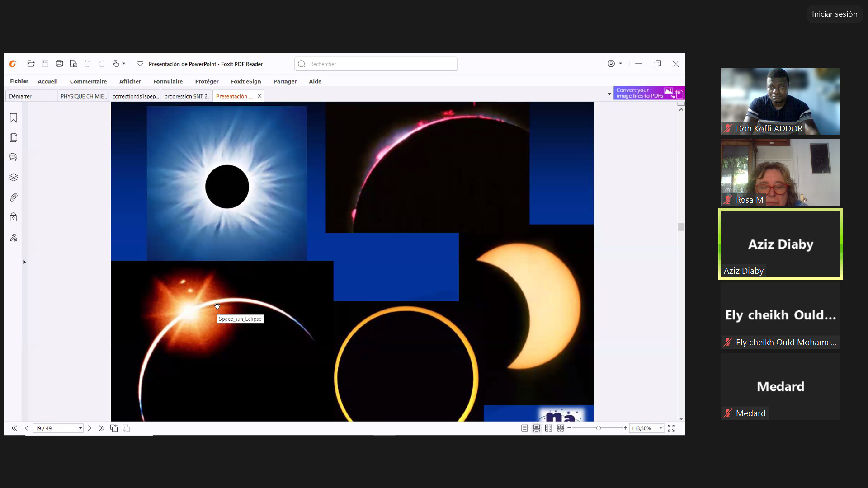Open the Fichier menu

tap(19, 81)
